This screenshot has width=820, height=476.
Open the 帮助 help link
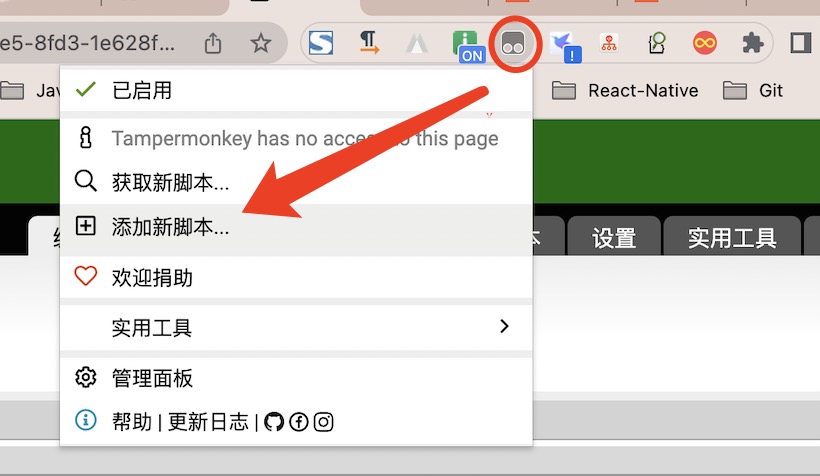pos(132,422)
